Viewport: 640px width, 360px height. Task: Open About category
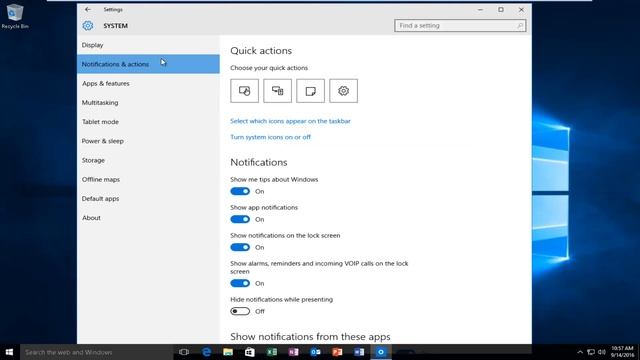(148, 218)
